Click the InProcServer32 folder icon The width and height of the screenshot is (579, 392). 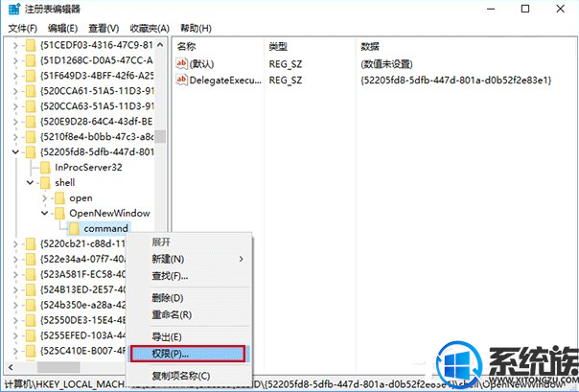(45, 168)
